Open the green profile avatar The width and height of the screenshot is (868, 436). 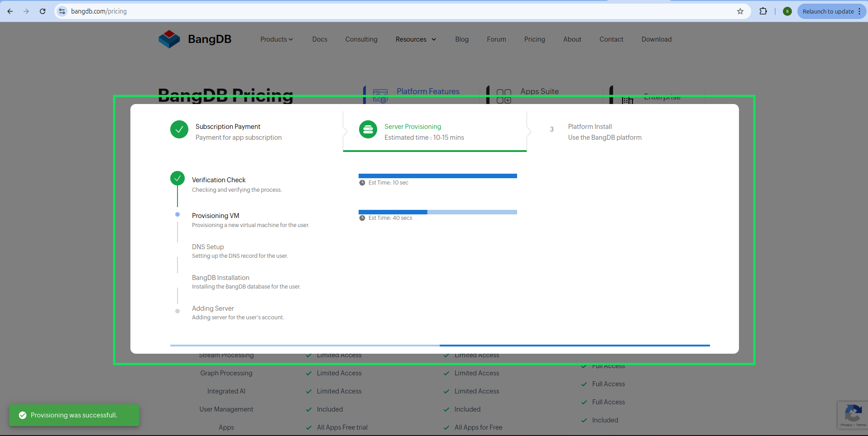pyautogui.click(x=787, y=11)
